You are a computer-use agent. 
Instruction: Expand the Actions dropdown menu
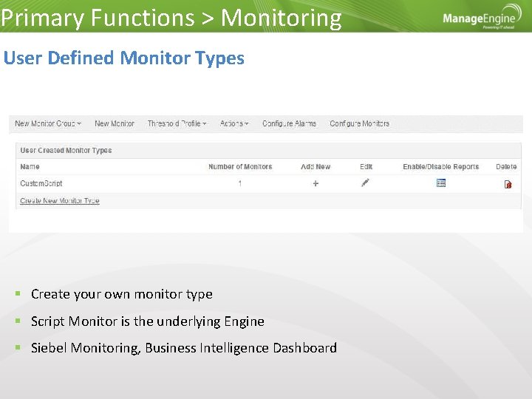coord(234,123)
